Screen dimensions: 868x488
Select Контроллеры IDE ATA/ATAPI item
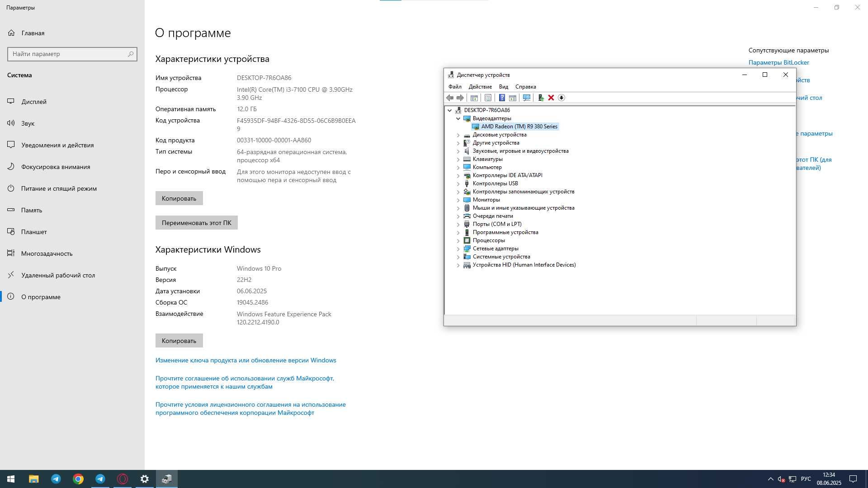507,175
